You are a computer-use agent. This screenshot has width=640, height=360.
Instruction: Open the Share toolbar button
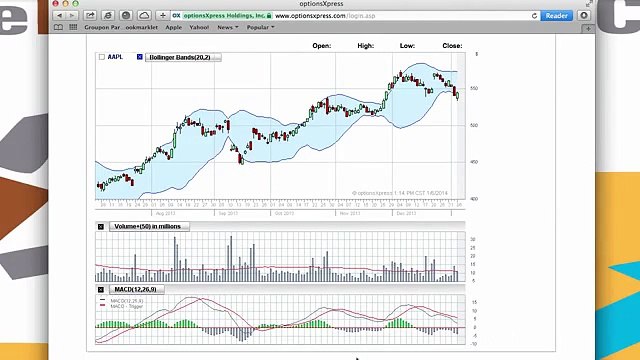[90, 16]
